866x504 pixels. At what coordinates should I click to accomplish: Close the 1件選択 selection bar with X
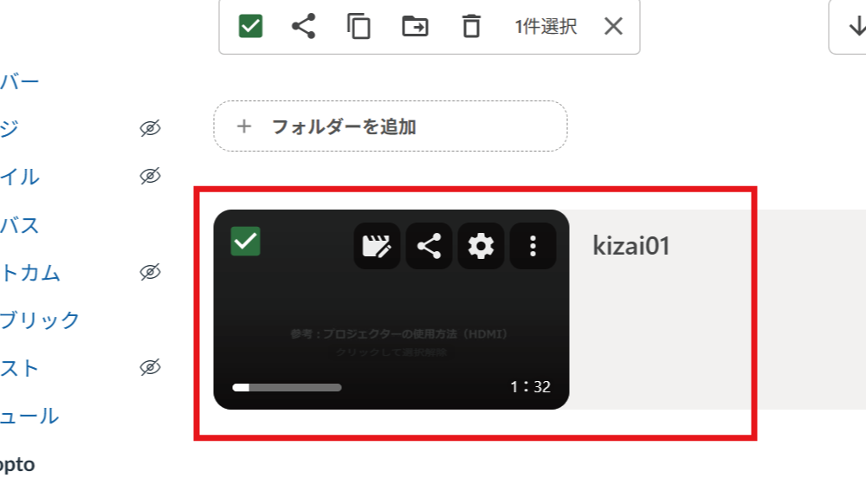(x=613, y=26)
